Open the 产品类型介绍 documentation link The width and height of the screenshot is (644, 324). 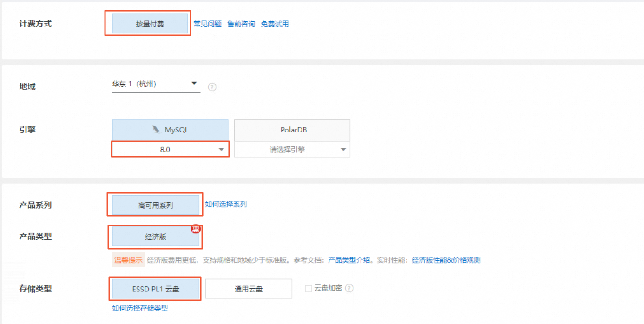pos(349,260)
